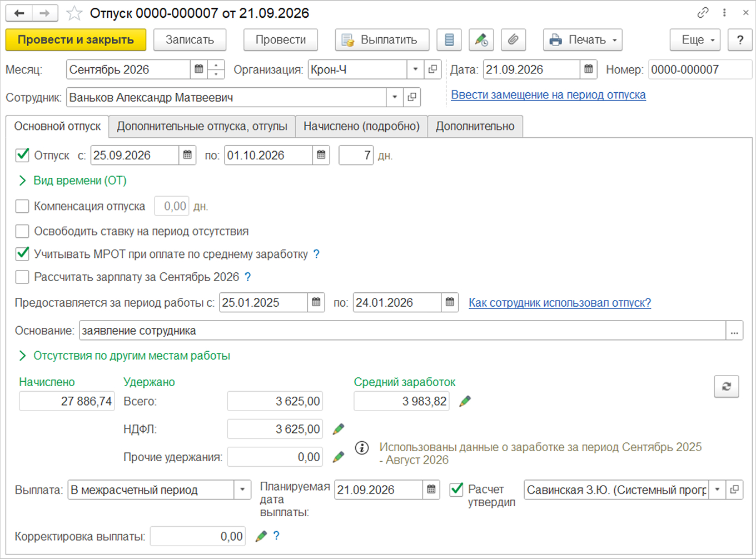The width and height of the screenshot is (756, 559).
Task: Go forward with the right arrow button
Action: coord(45,13)
